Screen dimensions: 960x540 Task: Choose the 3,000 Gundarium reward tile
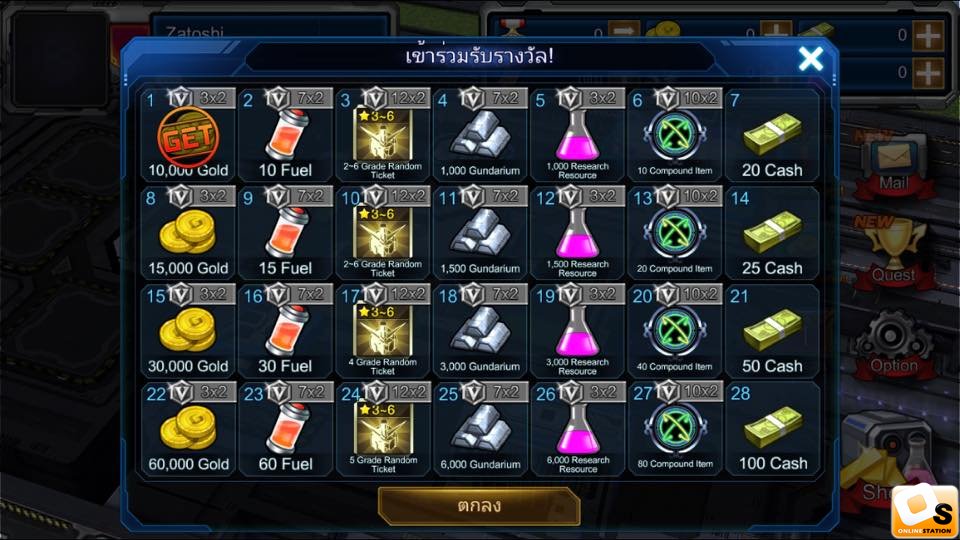[x=480, y=331]
